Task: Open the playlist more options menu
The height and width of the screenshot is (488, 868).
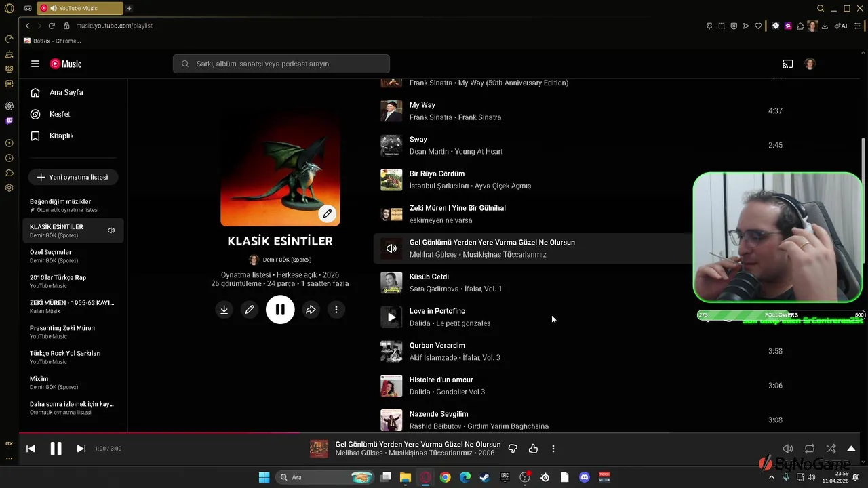Action: pos(336,310)
